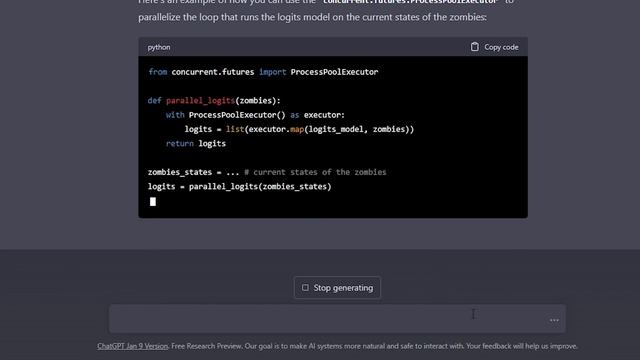The image size is (640, 360).
Task: Click the import line 'from concurrent.futures import ProcessPoolExecutor'
Action: (x=263, y=72)
